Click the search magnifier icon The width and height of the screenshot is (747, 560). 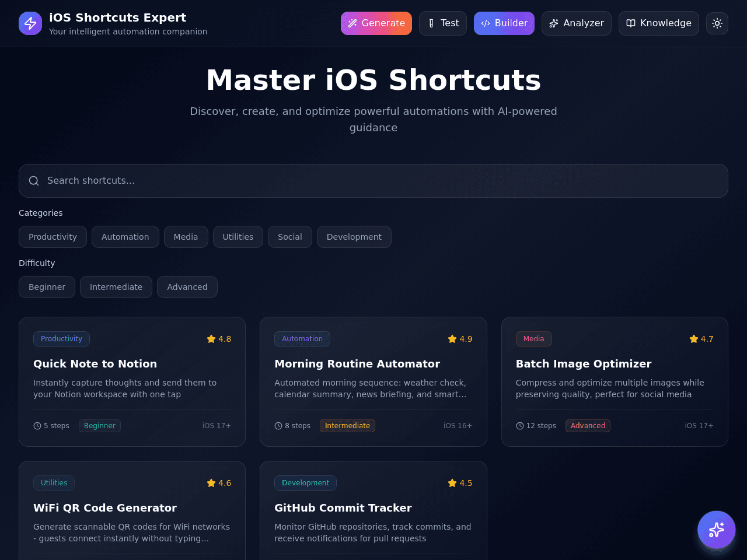[x=34, y=181]
